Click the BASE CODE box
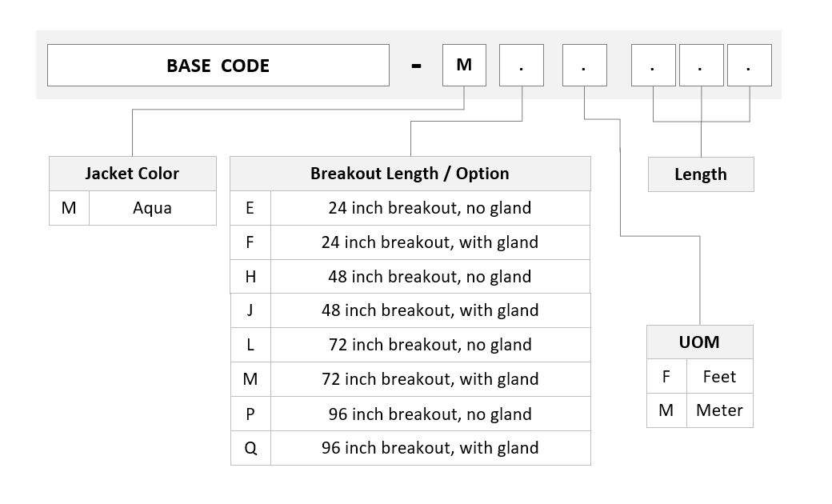832x504 pixels. click(x=218, y=66)
